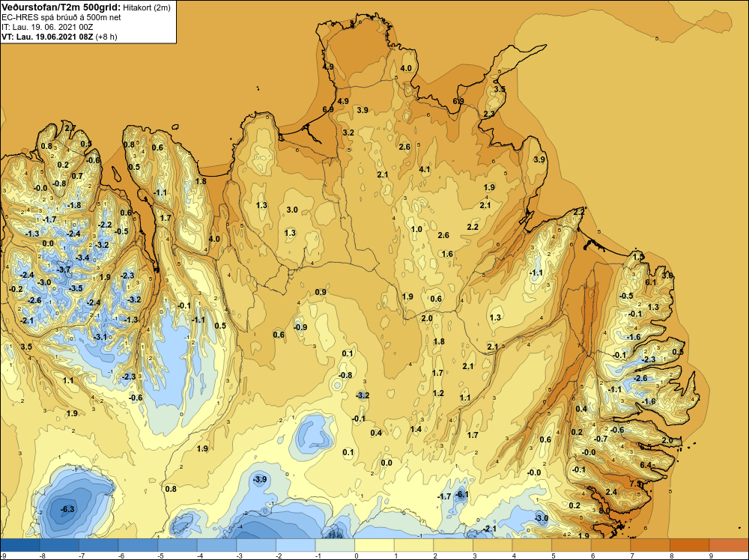Click the -3.1 temperature label
Screen dimensions: 749x560
click(100, 337)
